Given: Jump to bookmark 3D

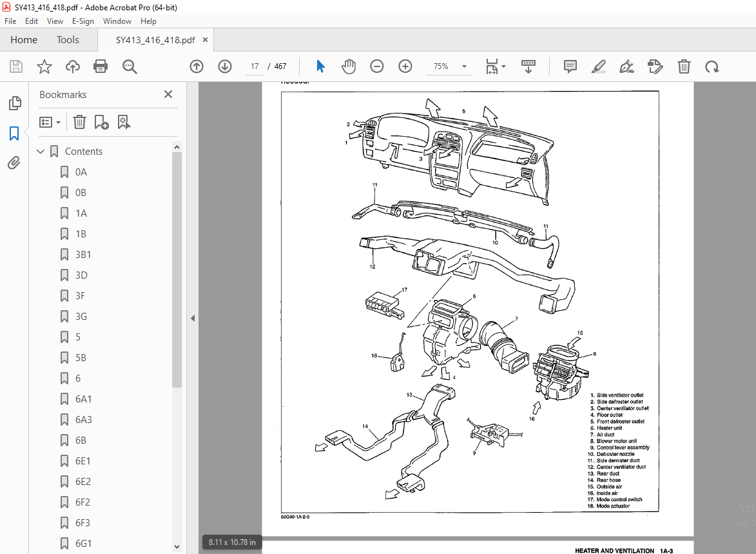Looking at the screenshot, I should (81, 275).
